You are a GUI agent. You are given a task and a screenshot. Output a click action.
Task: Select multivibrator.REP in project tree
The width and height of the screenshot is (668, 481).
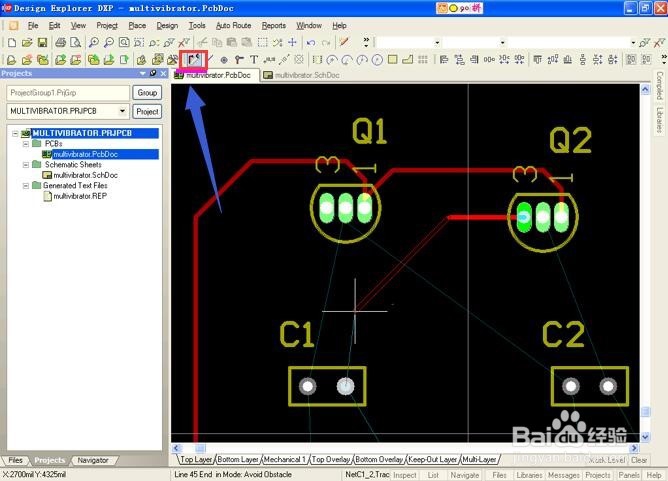(80, 196)
